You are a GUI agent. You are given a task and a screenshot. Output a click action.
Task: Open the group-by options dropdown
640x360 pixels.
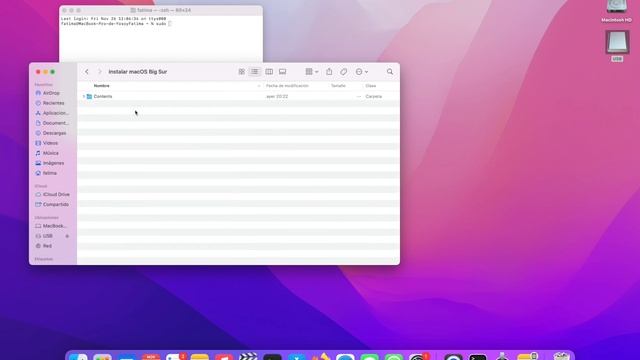coord(312,72)
